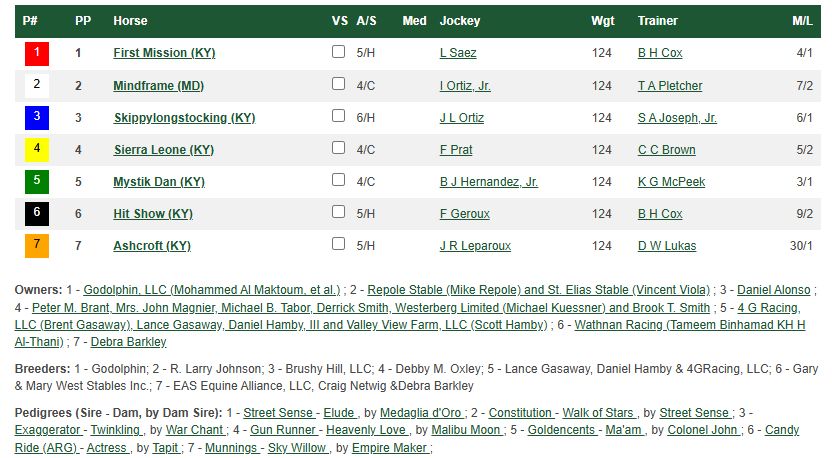Open Skippylongstocking (KY) horse profile
832x458 pixels.
click(184, 118)
